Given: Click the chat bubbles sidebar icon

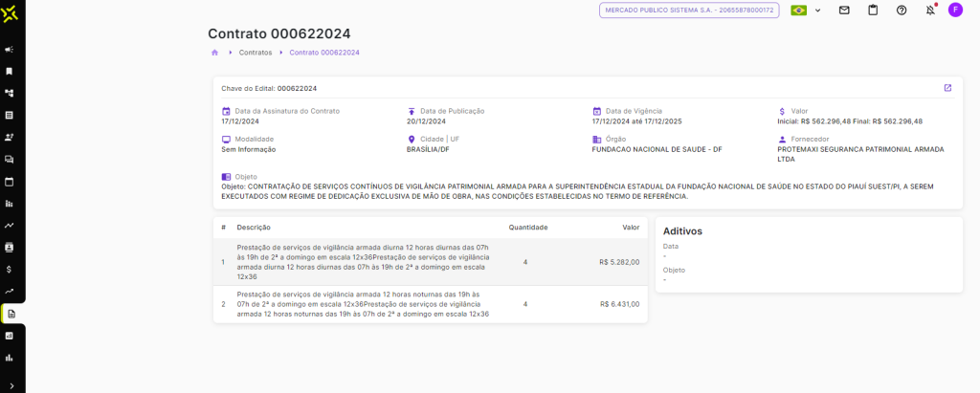Looking at the screenshot, I should [x=10, y=159].
